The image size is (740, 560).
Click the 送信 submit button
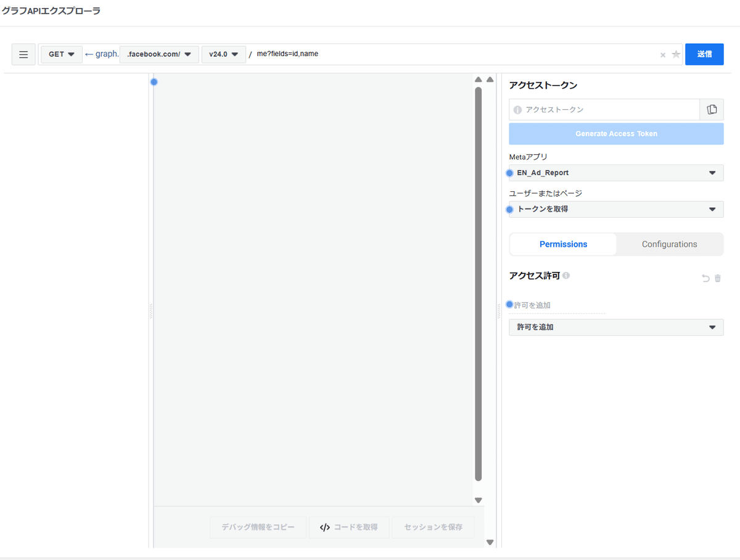click(x=704, y=54)
